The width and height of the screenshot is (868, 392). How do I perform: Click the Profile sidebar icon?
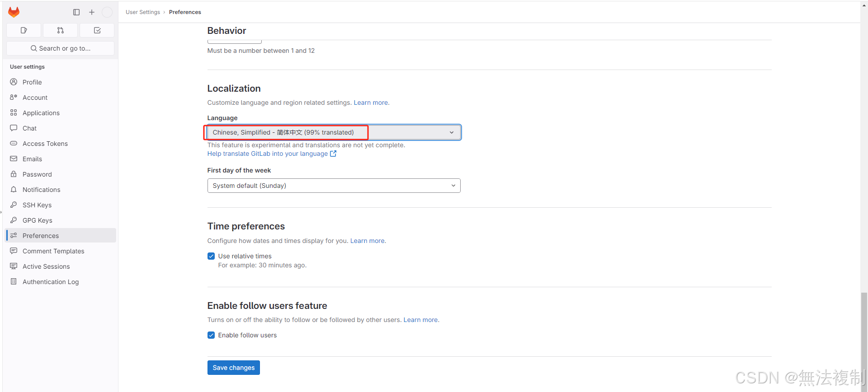pos(14,82)
